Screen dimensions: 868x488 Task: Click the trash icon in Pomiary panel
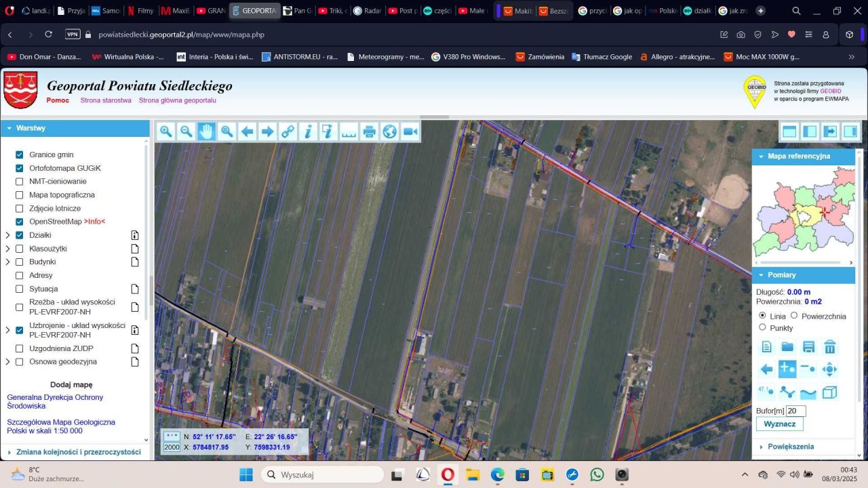point(829,347)
